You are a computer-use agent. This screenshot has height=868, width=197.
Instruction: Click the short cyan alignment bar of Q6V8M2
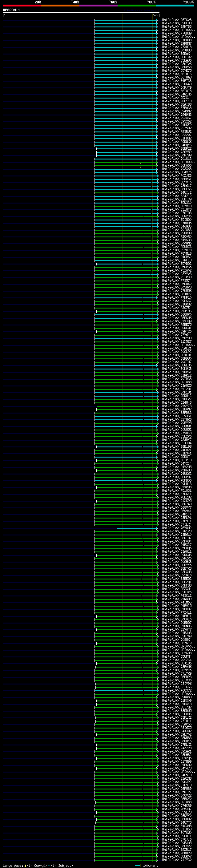(x=137, y=528)
